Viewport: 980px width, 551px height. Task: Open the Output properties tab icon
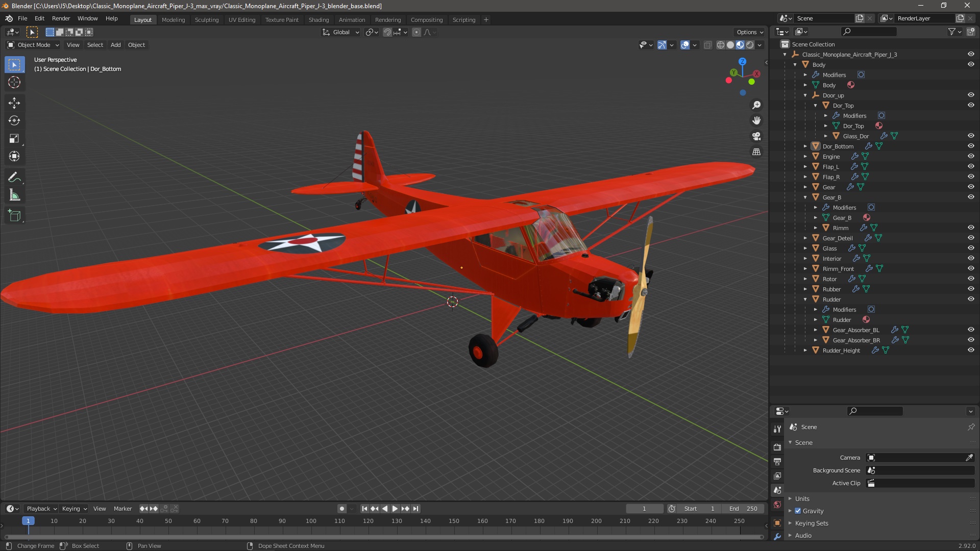pyautogui.click(x=777, y=462)
